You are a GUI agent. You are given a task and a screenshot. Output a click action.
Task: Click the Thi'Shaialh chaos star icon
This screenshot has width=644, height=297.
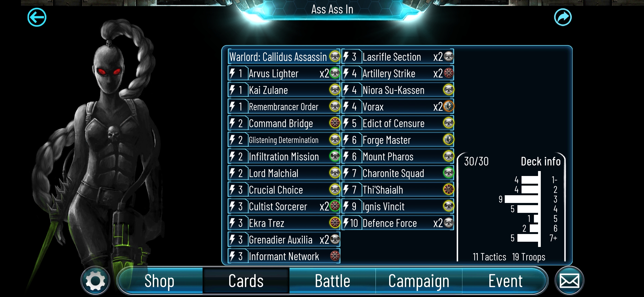(449, 189)
